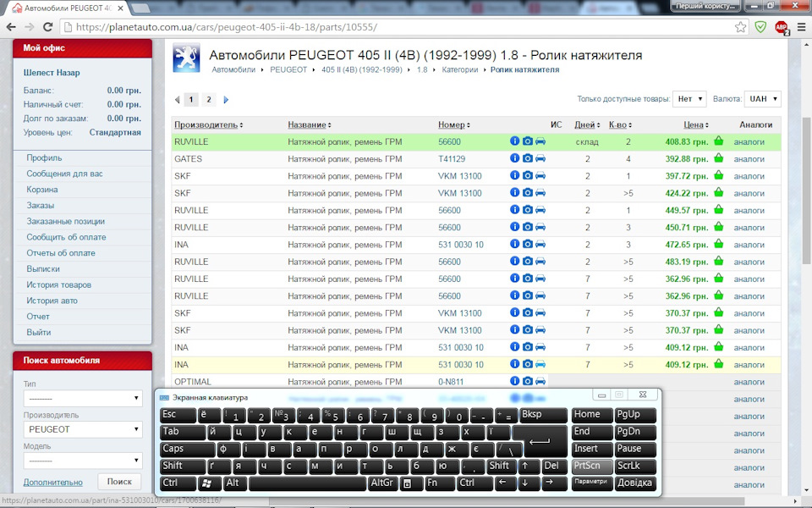Toggle Fn key on on-screen keyboard
The width and height of the screenshot is (812, 508).
coord(439,483)
